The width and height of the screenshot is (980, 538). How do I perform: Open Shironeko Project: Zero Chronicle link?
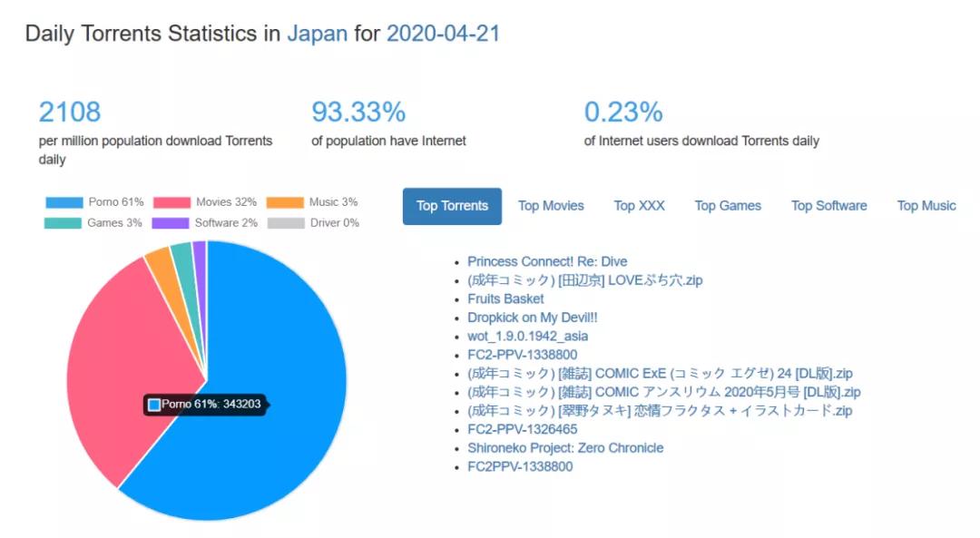click(x=565, y=448)
